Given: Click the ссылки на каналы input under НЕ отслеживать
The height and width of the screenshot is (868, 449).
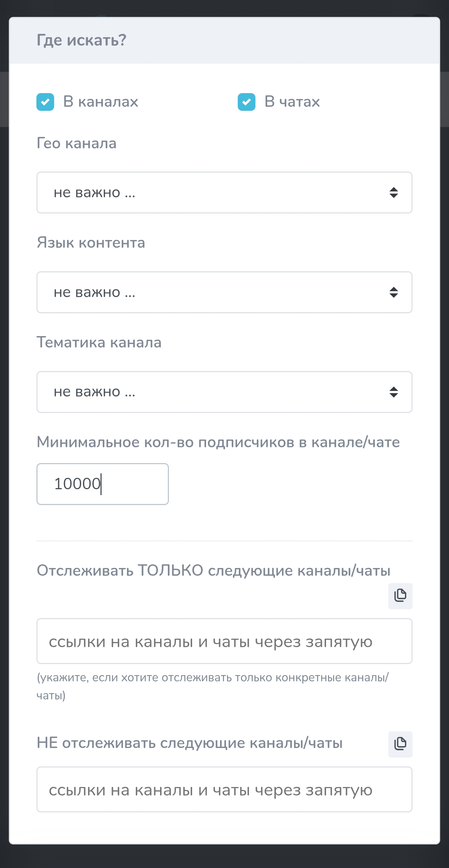Looking at the screenshot, I should coord(224,790).
